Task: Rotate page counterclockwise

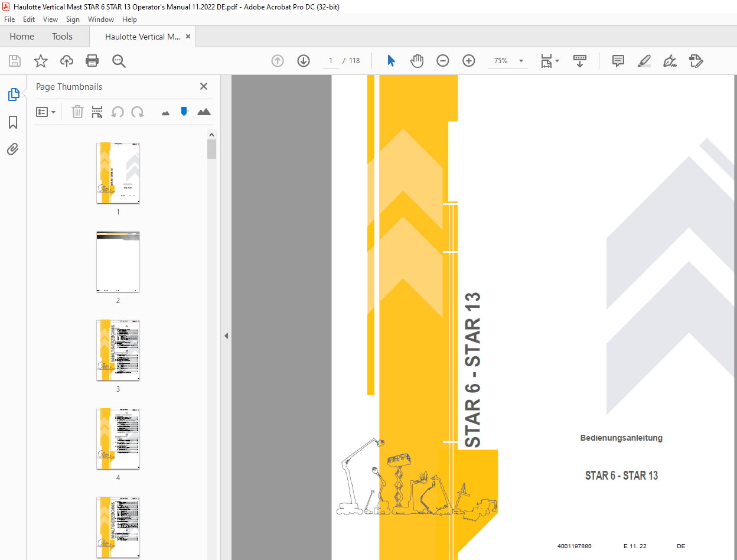Action: click(118, 112)
